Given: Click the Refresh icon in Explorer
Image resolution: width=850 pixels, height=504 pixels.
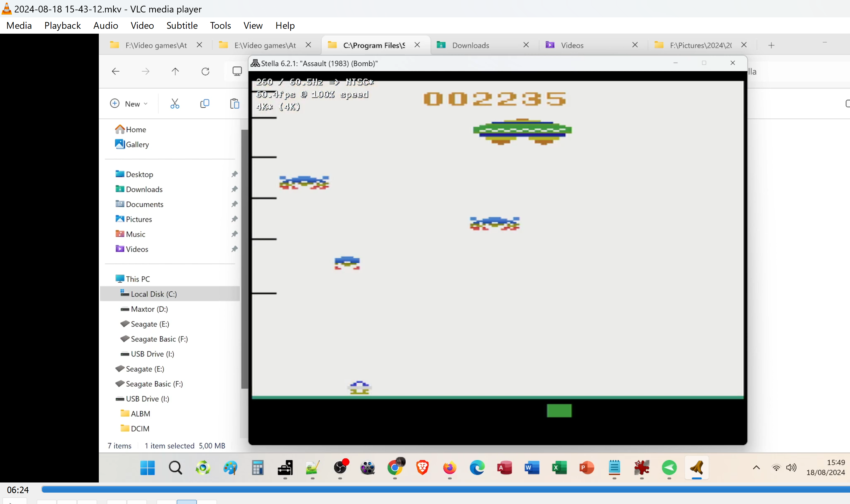Looking at the screenshot, I should point(205,71).
